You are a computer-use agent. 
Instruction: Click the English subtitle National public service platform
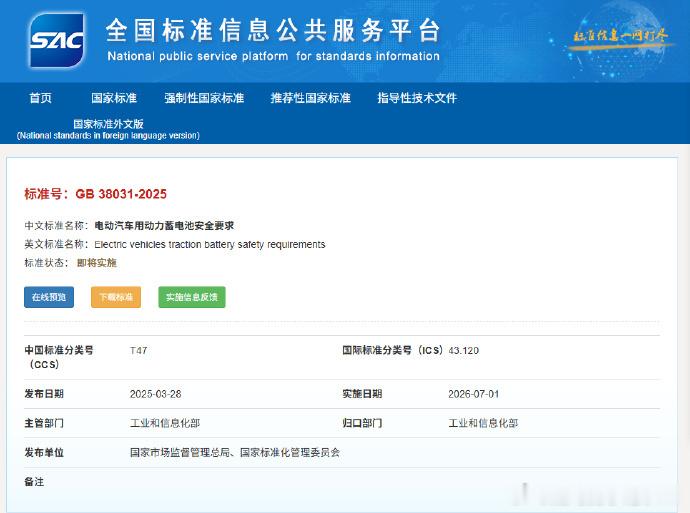pos(273,56)
